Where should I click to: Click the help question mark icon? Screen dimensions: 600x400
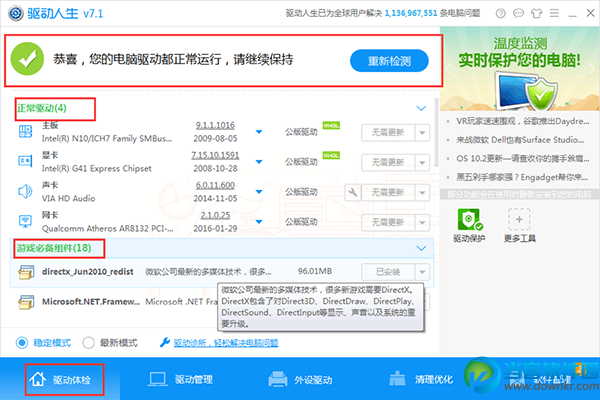click(x=501, y=13)
